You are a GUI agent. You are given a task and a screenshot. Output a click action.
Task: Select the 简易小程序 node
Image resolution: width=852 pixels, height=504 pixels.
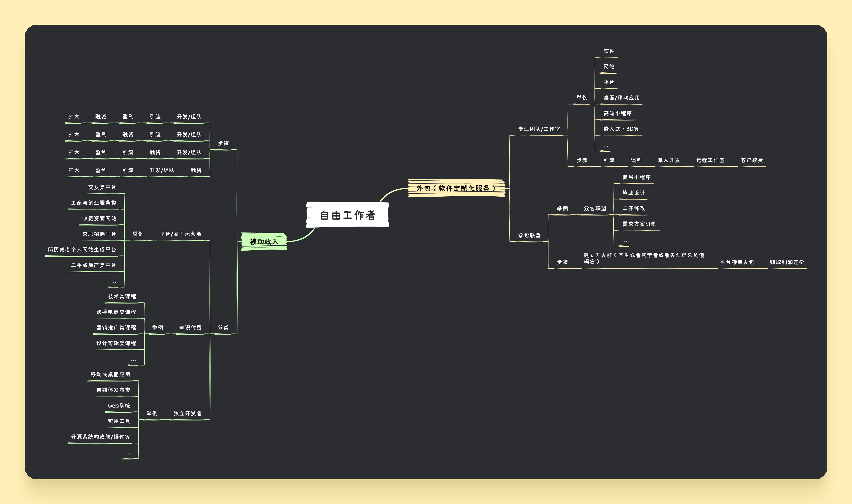click(x=636, y=177)
